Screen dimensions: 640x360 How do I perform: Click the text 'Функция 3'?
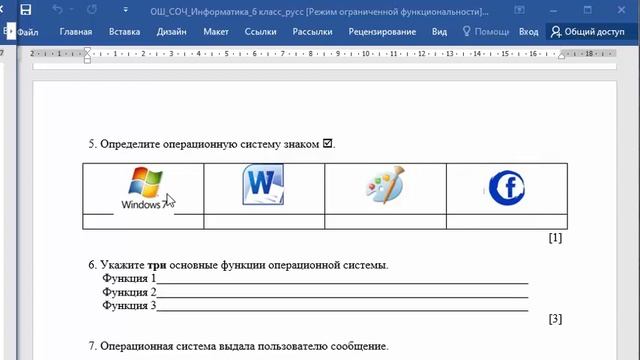129,305
